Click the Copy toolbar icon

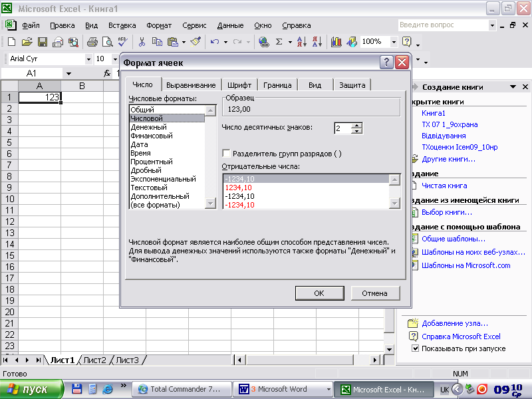(x=157, y=42)
